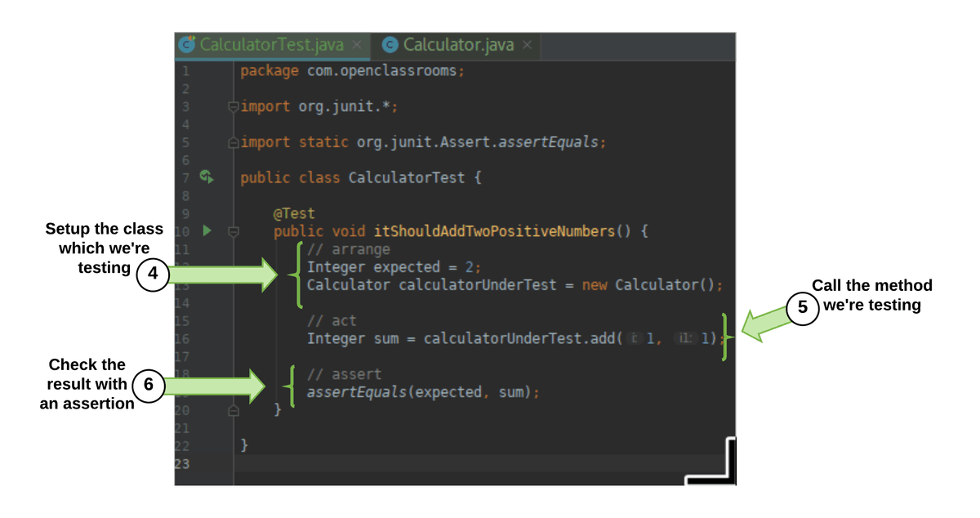This screenshot has height=518, width=980.
Task: Click the method's closing fold marker
Action: 234,410
